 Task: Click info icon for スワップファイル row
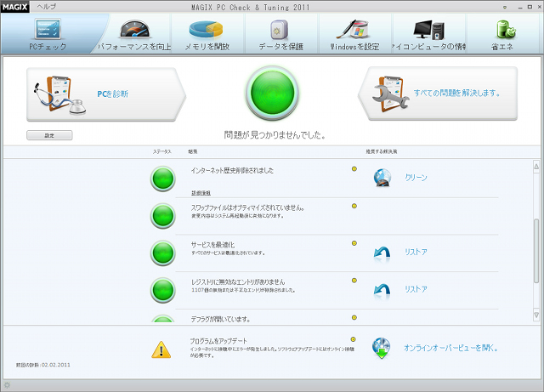354,206
